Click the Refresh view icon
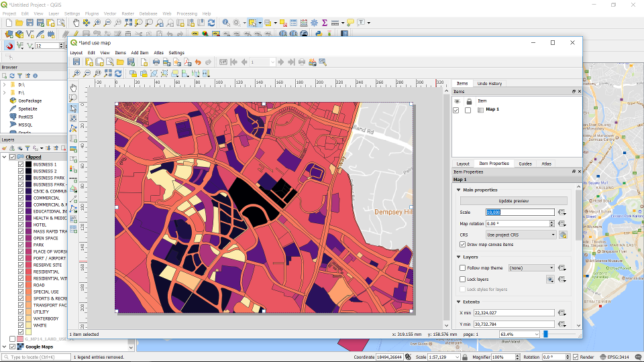 click(x=119, y=73)
